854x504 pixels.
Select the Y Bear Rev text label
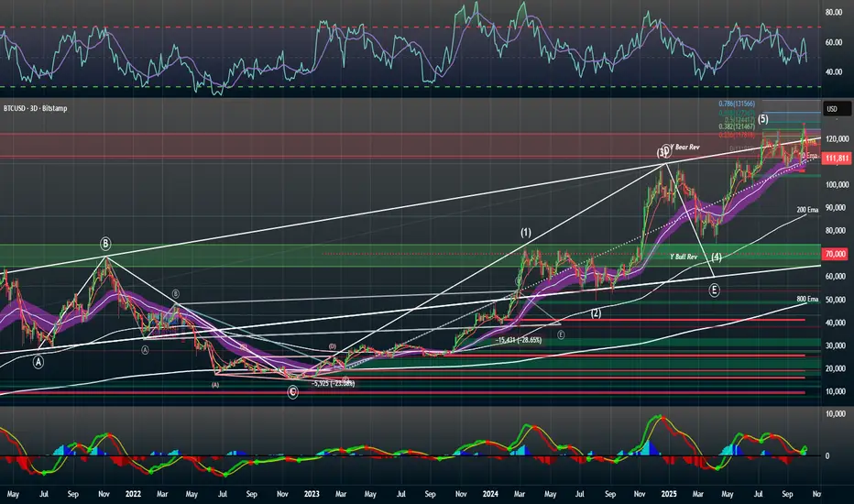[684, 148]
